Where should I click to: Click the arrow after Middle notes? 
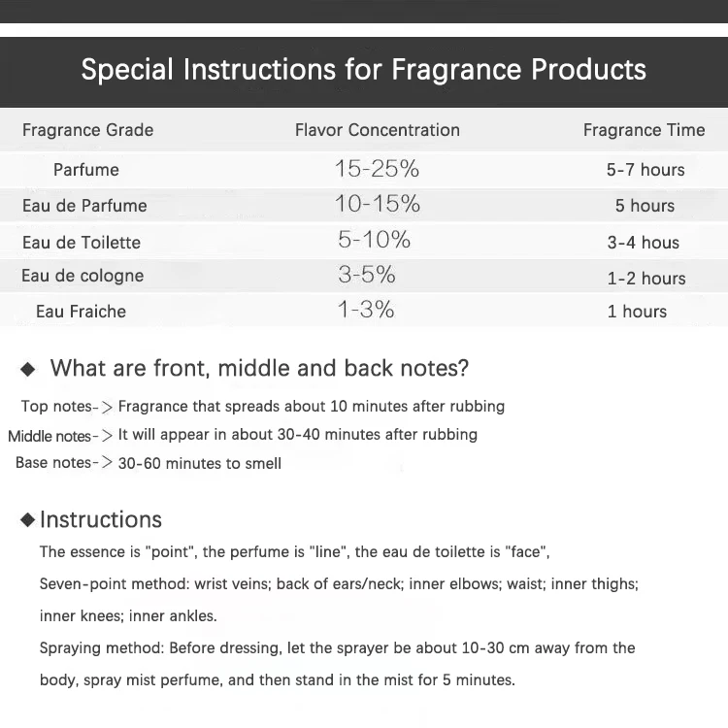pyautogui.click(x=107, y=436)
